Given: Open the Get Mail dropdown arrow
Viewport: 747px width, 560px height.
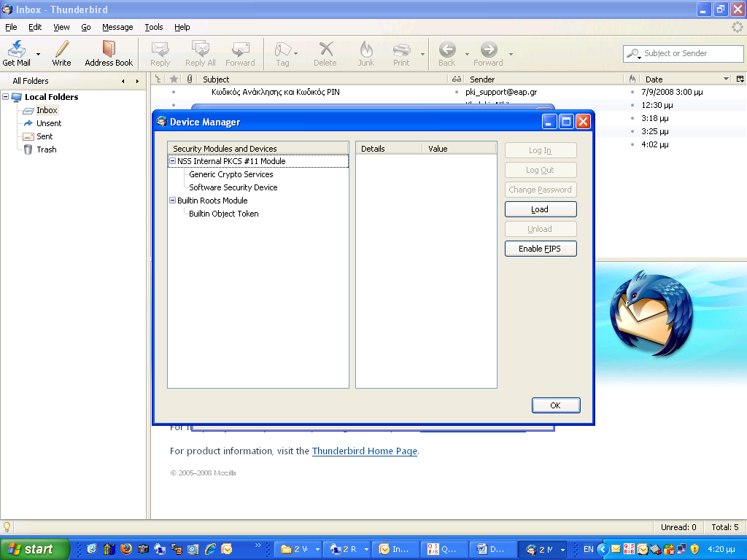Looking at the screenshot, I should [38, 54].
